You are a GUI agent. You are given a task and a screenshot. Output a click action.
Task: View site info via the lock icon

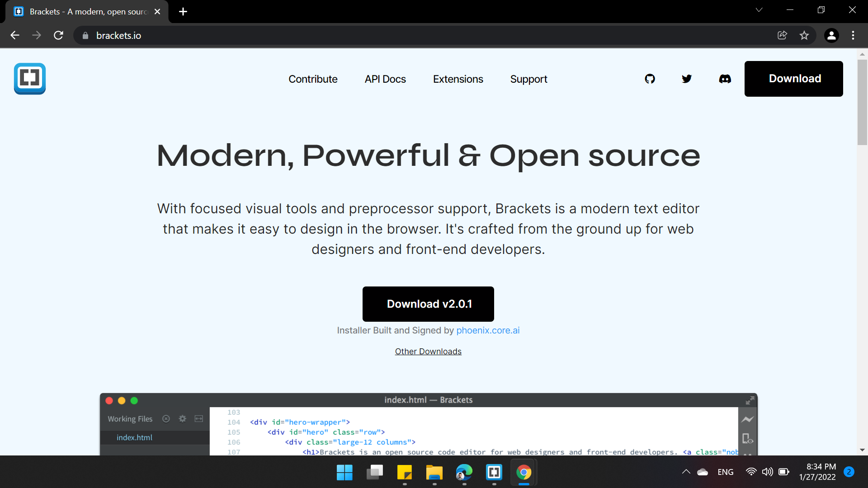(85, 35)
